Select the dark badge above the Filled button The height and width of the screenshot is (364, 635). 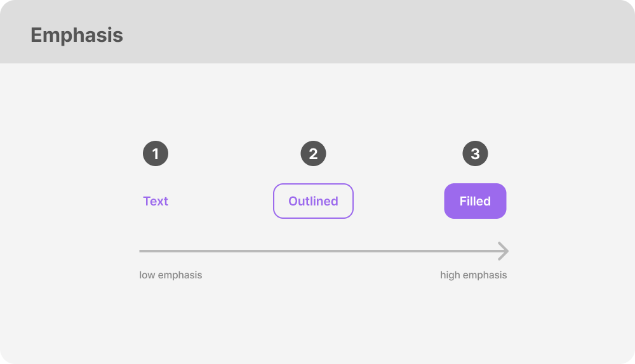coord(475,153)
